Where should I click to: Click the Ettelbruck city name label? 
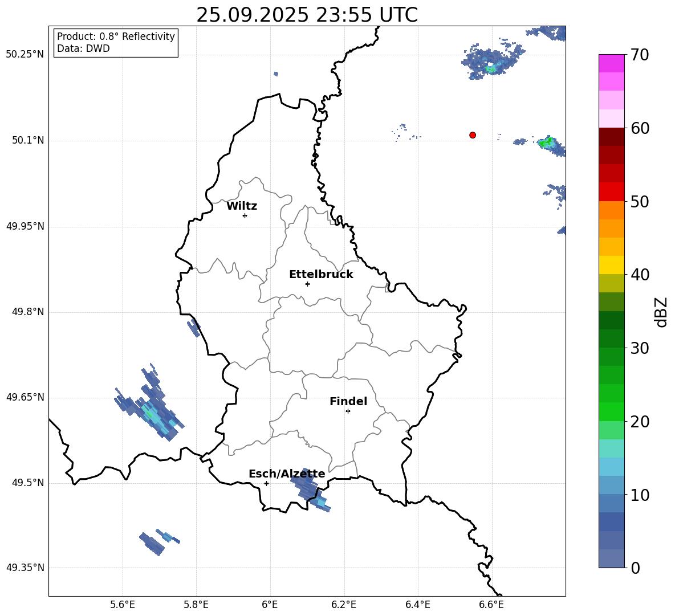coord(321,274)
